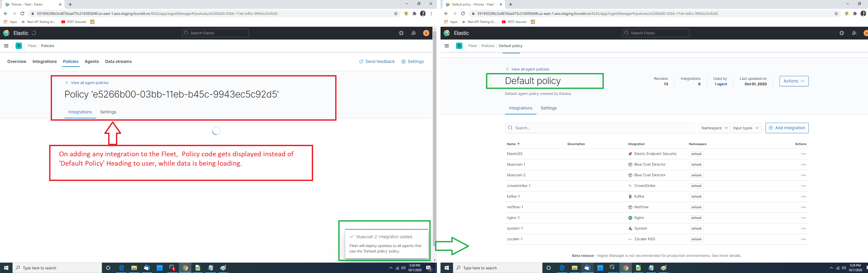Open user avatar menu in left window
This screenshot has width=868, height=273.
[x=426, y=33]
